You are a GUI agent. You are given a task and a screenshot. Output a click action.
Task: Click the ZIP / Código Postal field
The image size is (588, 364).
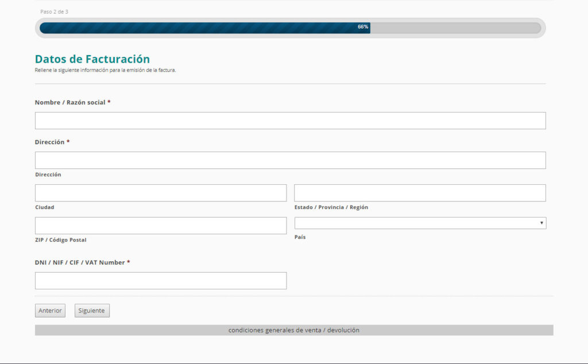pyautogui.click(x=161, y=226)
